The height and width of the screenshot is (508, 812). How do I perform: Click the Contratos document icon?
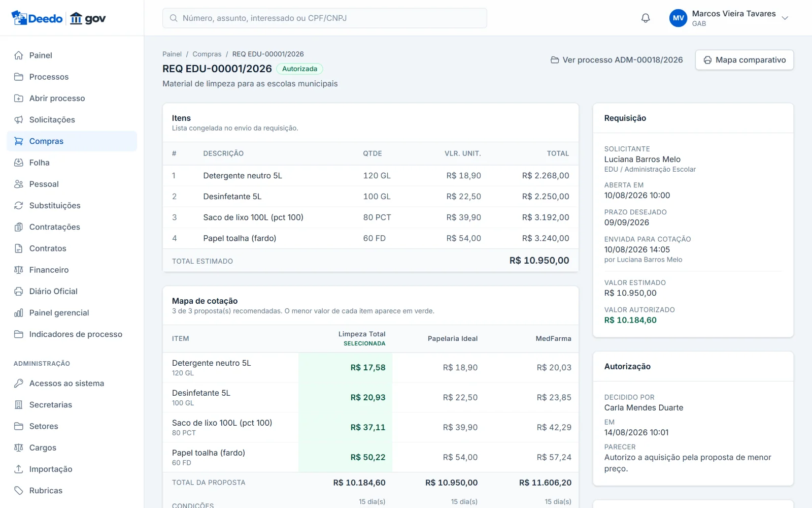coord(19,248)
